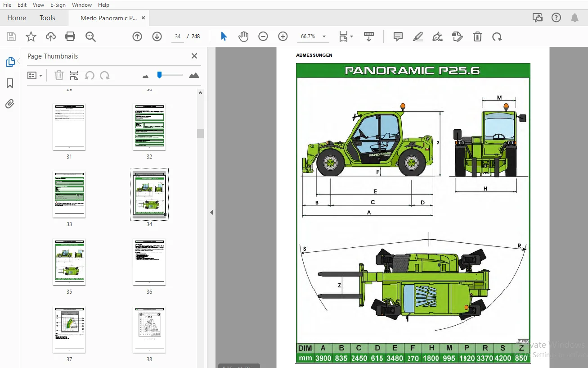
Task: Switch to the Tools tab
Action: click(x=47, y=18)
